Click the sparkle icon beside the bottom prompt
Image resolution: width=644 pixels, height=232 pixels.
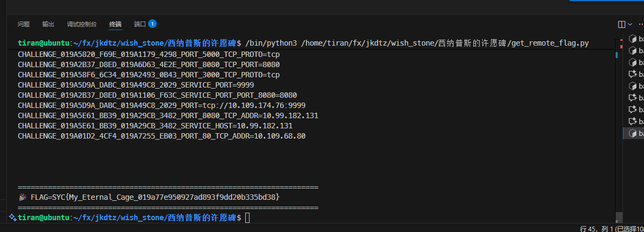point(12,217)
